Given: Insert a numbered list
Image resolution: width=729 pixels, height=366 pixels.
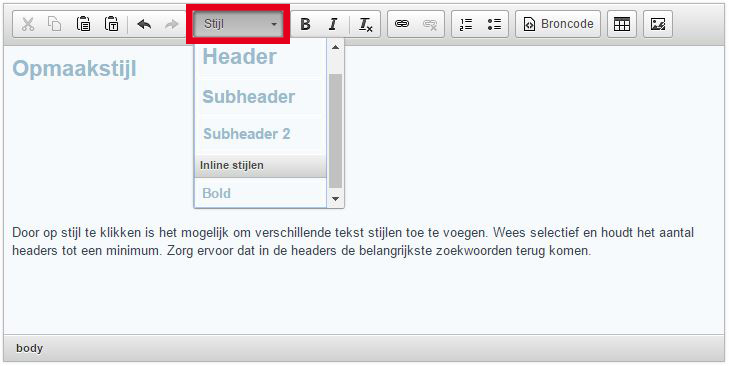Looking at the screenshot, I should (x=466, y=24).
